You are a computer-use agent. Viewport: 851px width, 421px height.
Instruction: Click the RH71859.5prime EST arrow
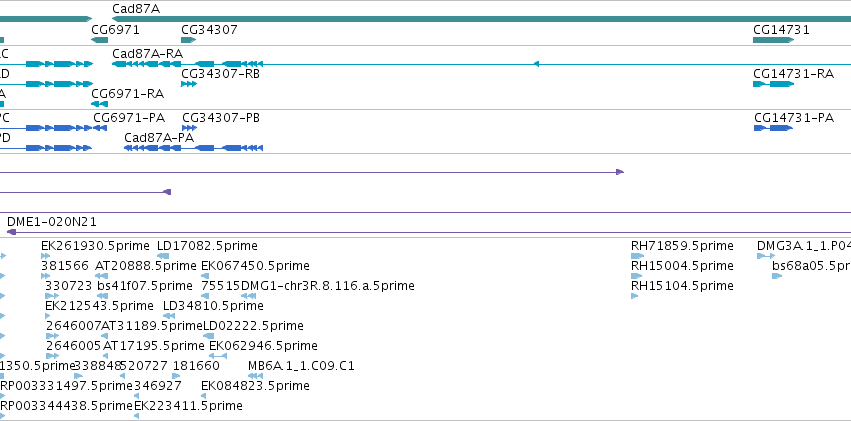point(638,256)
